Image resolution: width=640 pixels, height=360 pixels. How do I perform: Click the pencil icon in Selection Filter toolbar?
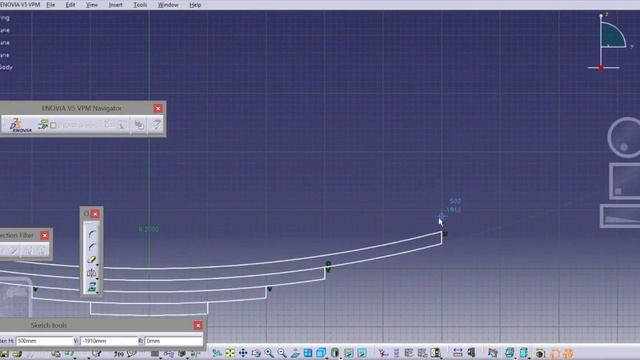pyautogui.click(x=13, y=251)
